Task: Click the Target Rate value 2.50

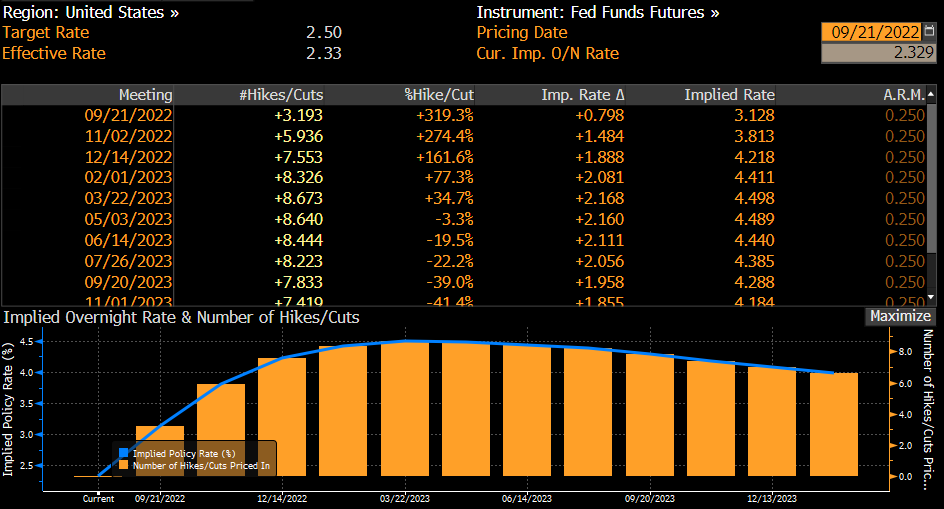Action: pyautogui.click(x=324, y=33)
